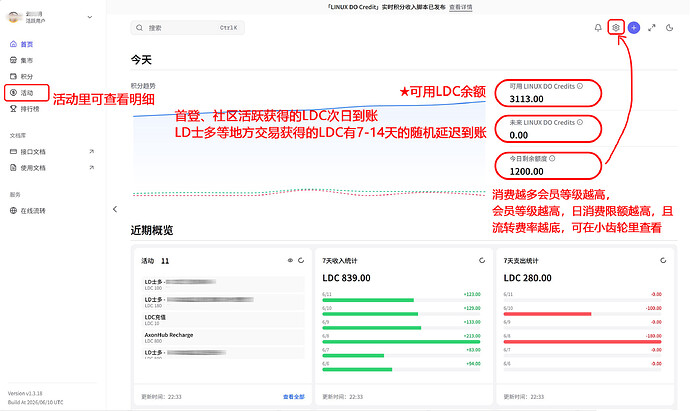
Task: Click the 6/8 green income bar
Action: point(401,341)
